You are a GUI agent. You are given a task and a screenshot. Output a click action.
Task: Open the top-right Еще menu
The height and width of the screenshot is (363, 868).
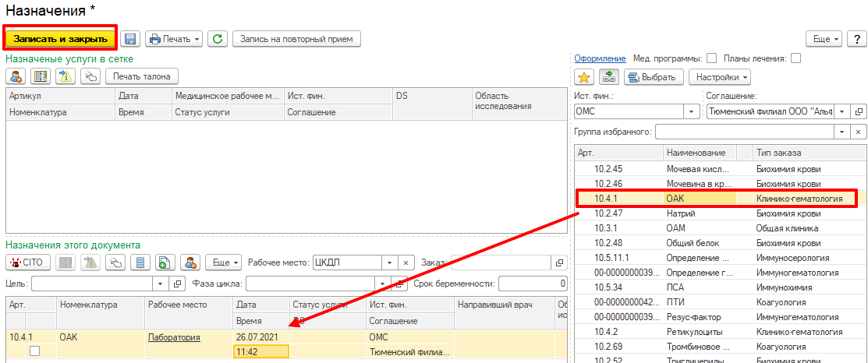(825, 38)
